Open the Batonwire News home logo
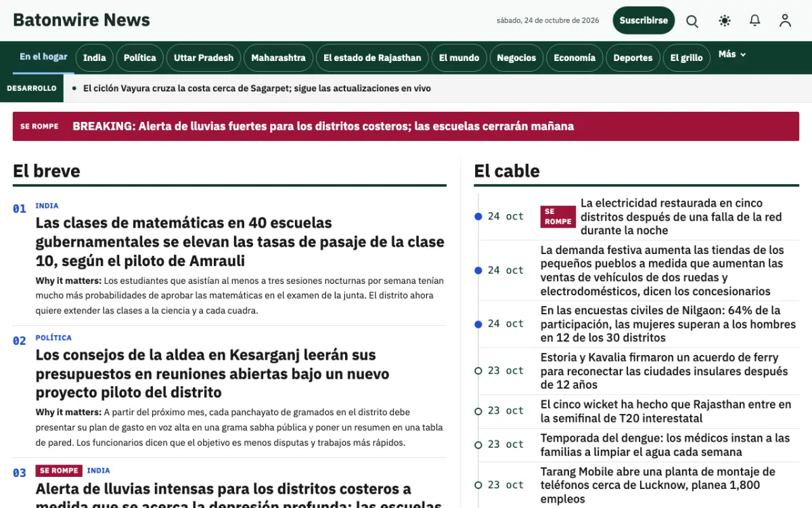 pos(81,20)
